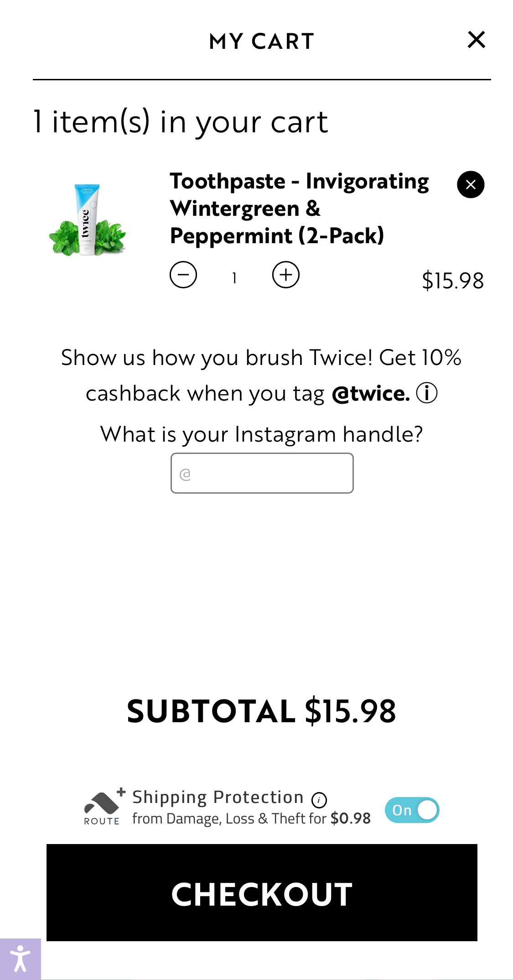Image resolution: width=513 pixels, height=980 pixels.
Task: Open the toothpaste product thumbnail
Action: click(x=87, y=220)
